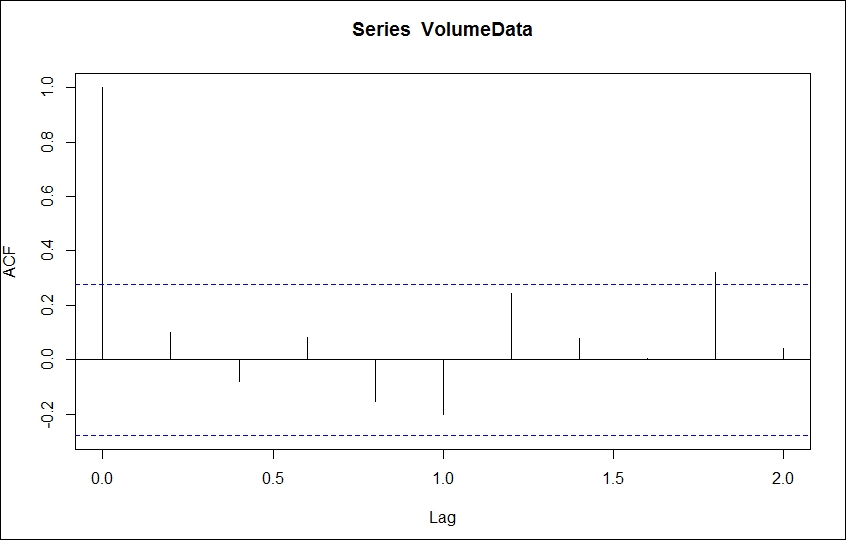Select the tall spike at lag 0.0
Image resolution: width=846 pixels, height=540 pixels.
pyautogui.click(x=103, y=223)
